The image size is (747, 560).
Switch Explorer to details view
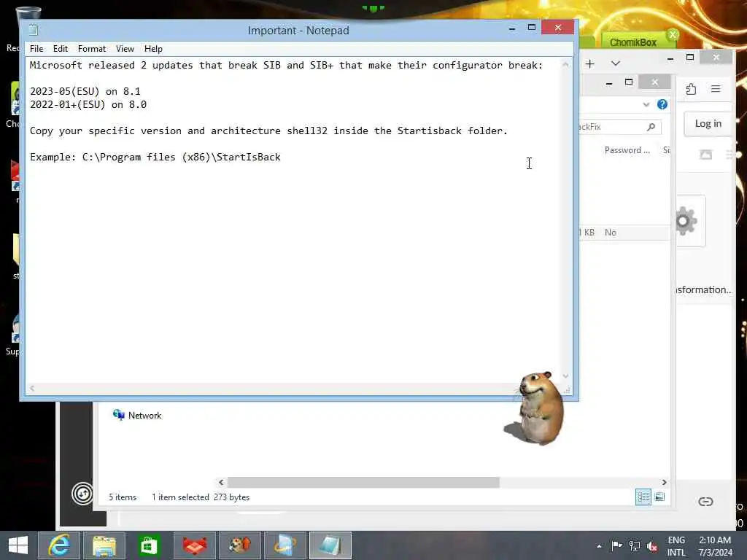click(643, 497)
